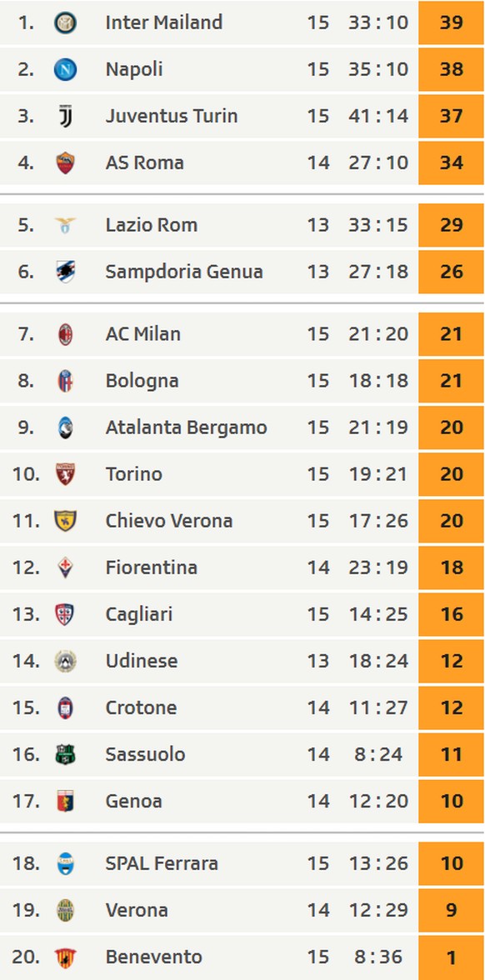Viewport: 485px width, 980px height.
Task: Click Bologna's 18:18 goal difference
Action: [x=378, y=381]
